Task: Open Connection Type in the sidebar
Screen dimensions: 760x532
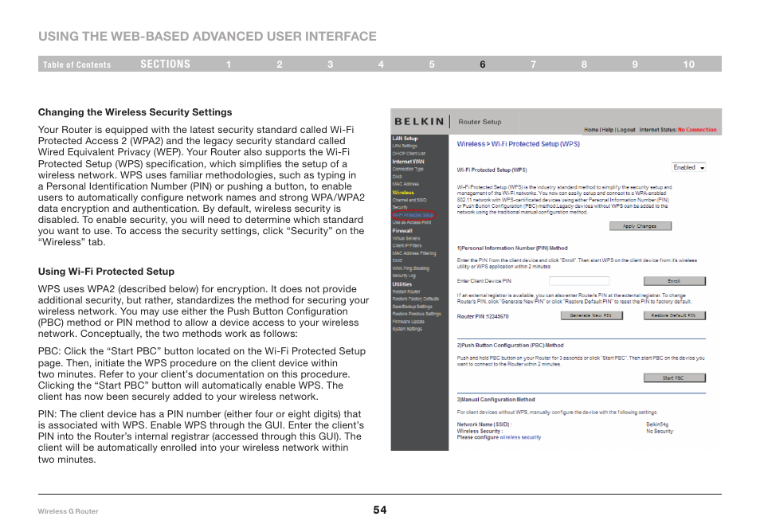Action: click(x=408, y=169)
